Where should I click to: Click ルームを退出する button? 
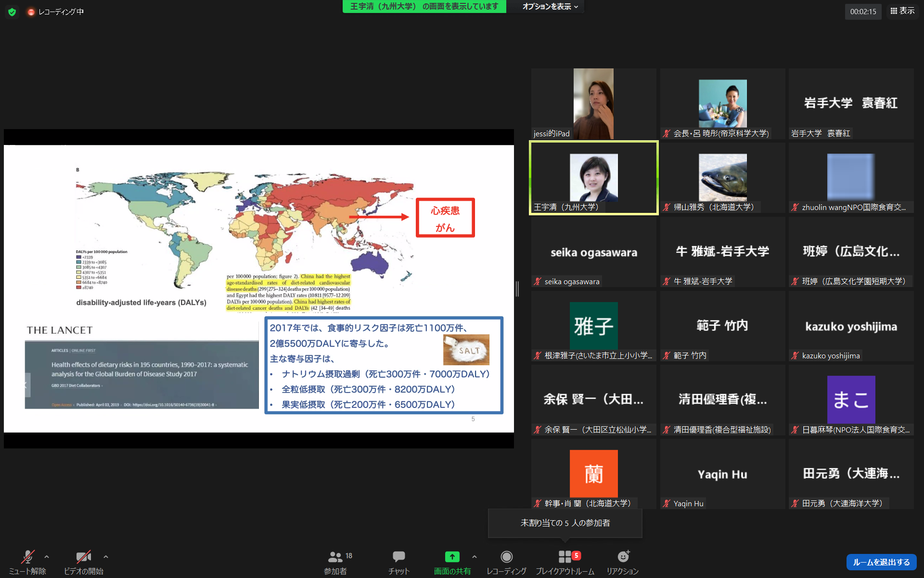tap(881, 562)
